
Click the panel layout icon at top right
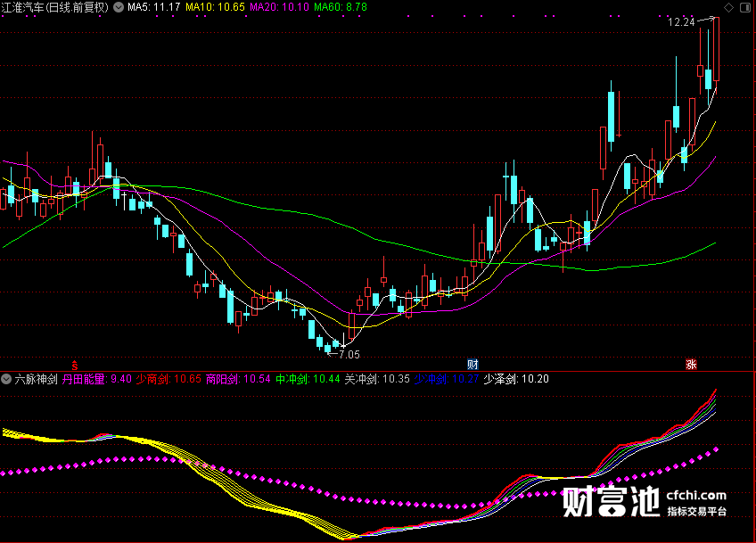click(x=745, y=7)
